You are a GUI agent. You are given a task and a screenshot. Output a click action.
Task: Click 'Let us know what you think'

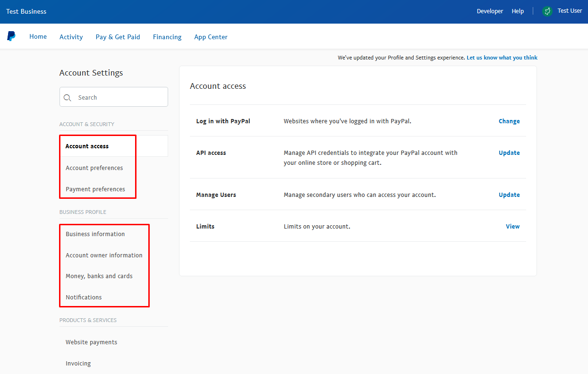502,58
